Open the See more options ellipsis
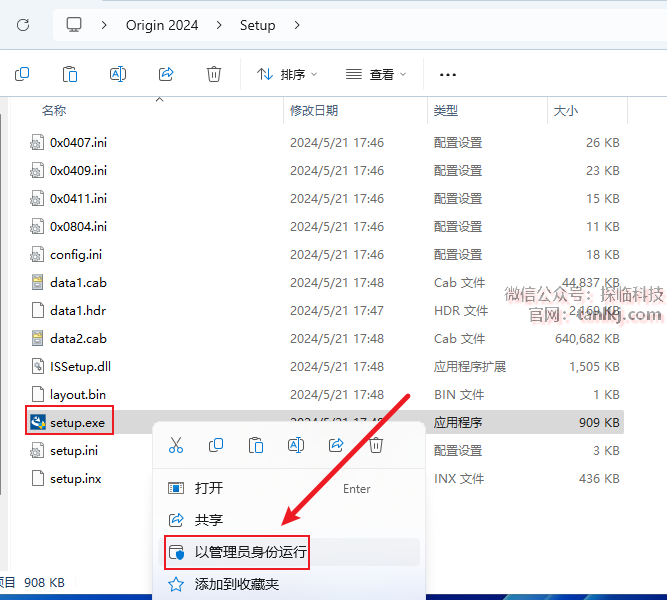 448,74
